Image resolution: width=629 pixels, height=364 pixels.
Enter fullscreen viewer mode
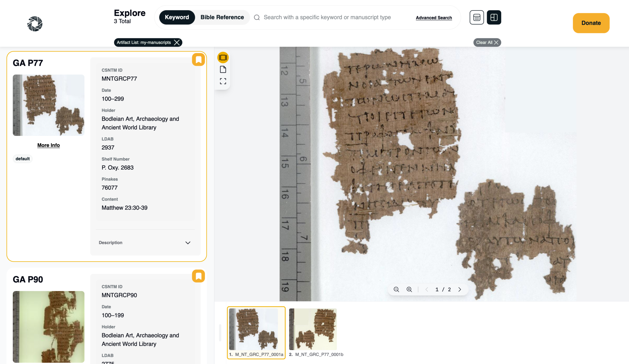[x=223, y=81]
